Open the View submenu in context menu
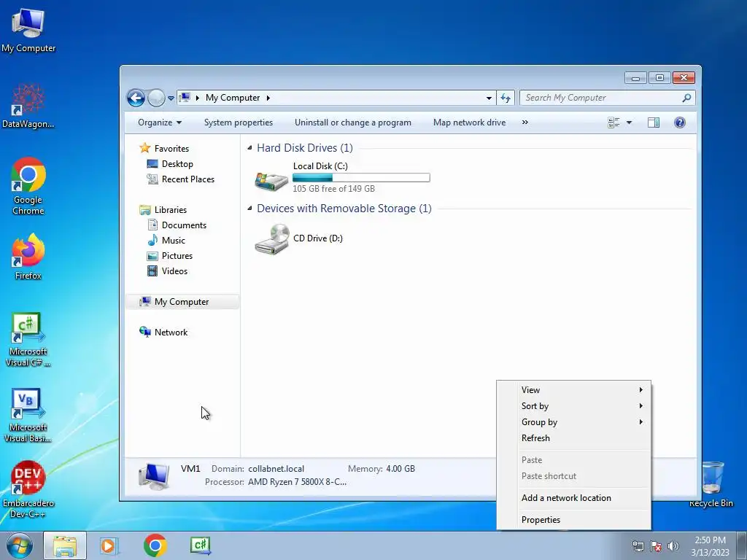Viewport: 747px width, 560px height. [x=573, y=390]
